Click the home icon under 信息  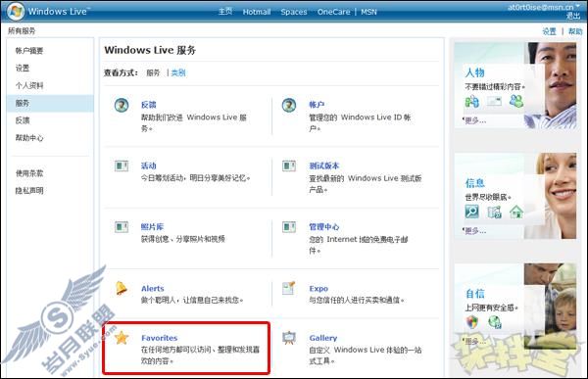[x=516, y=213]
